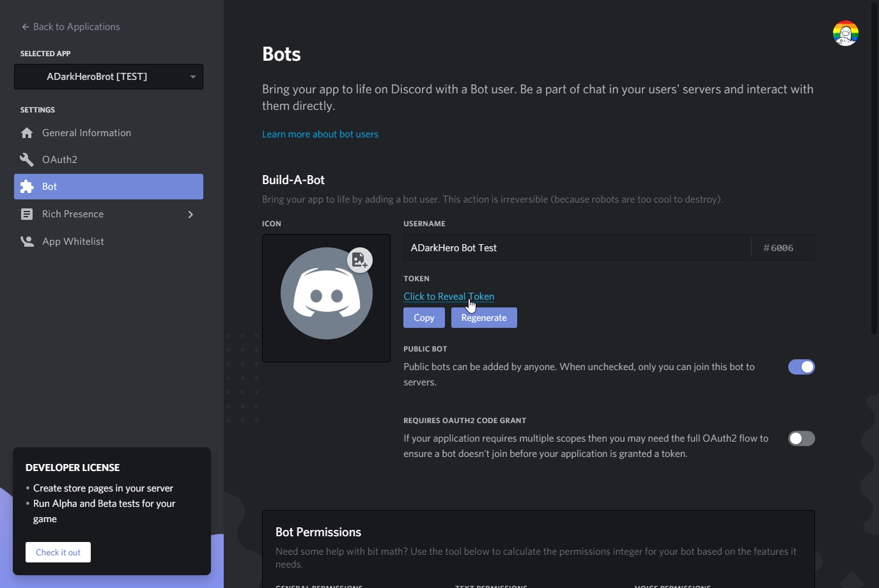Expand the Rich Presence submenu chevron
This screenshot has width=879, height=588.
(x=190, y=214)
